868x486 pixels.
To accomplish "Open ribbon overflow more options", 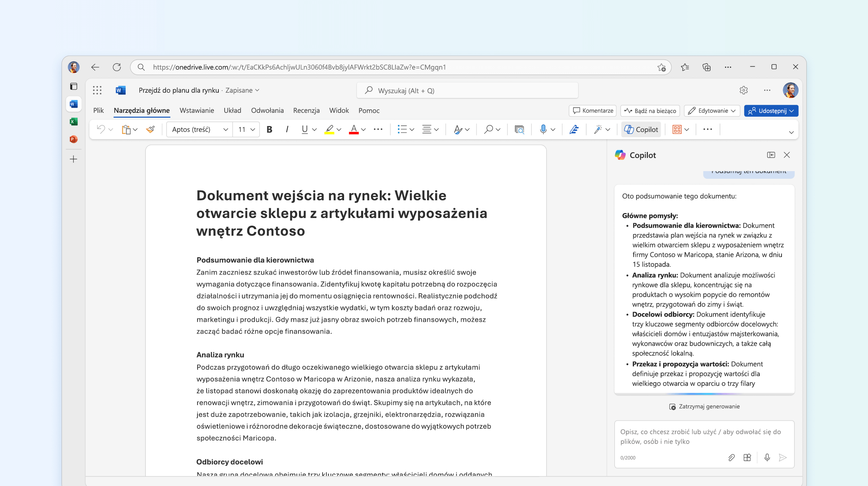I will tap(708, 129).
